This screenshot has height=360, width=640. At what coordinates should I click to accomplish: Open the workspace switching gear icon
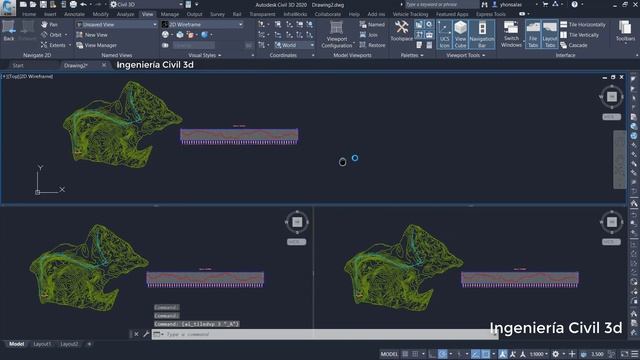[556, 354]
